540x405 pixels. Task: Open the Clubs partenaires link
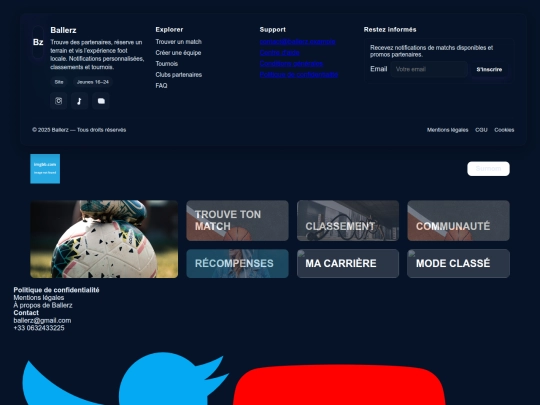coord(178,75)
